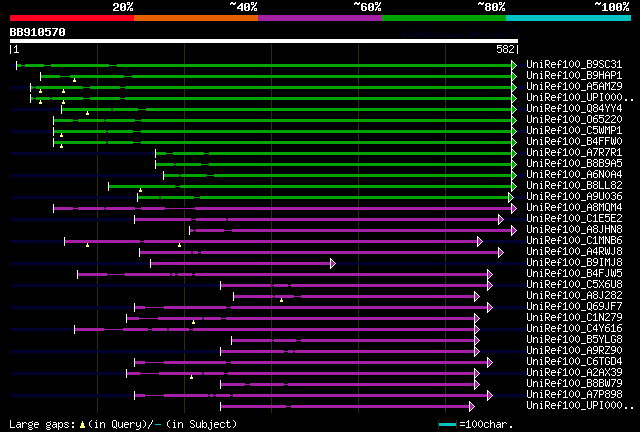Click the arrowhead ending the UniRef100_C1MNB6 alignment
The width and height of the screenshot is (640, 432).
pyautogui.click(x=480, y=241)
